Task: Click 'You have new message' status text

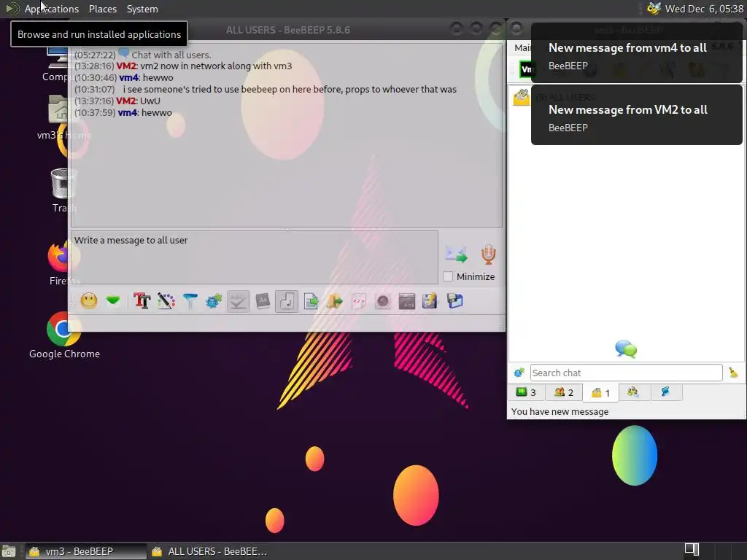Action: (560, 411)
